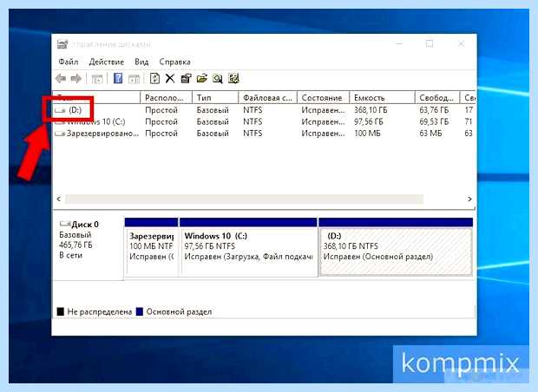Open Properties toolbar icon
The height and width of the screenshot is (392, 538).
[x=186, y=79]
